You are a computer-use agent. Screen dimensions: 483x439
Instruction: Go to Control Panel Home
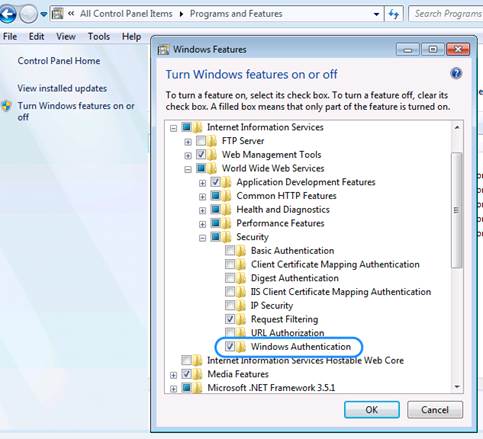(x=59, y=61)
